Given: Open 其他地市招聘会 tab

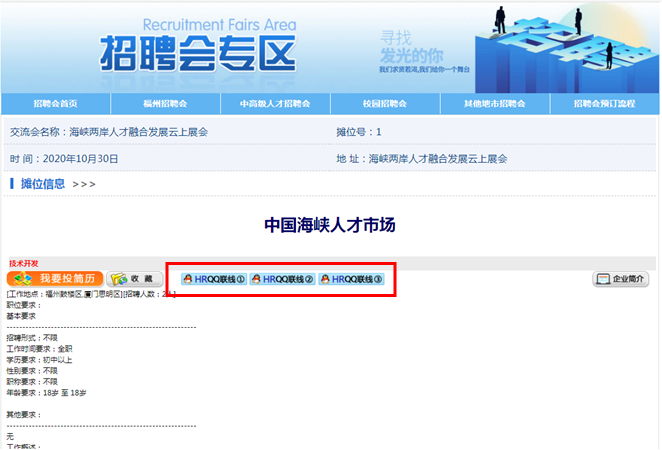Looking at the screenshot, I should (x=495, y=104).
